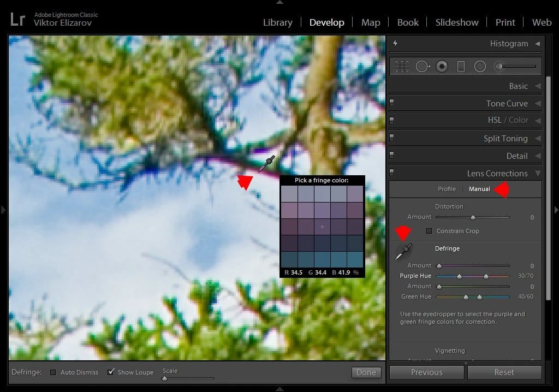This screenshot has height=392, width=559.
Task: Toggle the Tone Curve panel switch
Action: tap(392, 103)
